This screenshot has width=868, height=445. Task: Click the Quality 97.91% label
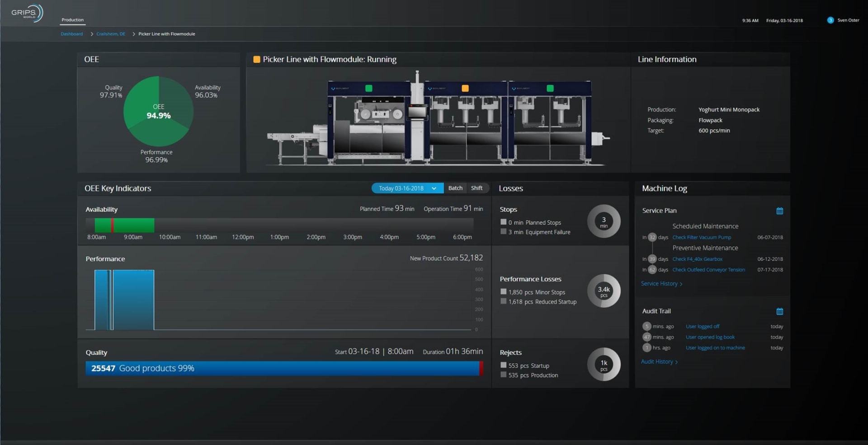[x=111, y=91]
